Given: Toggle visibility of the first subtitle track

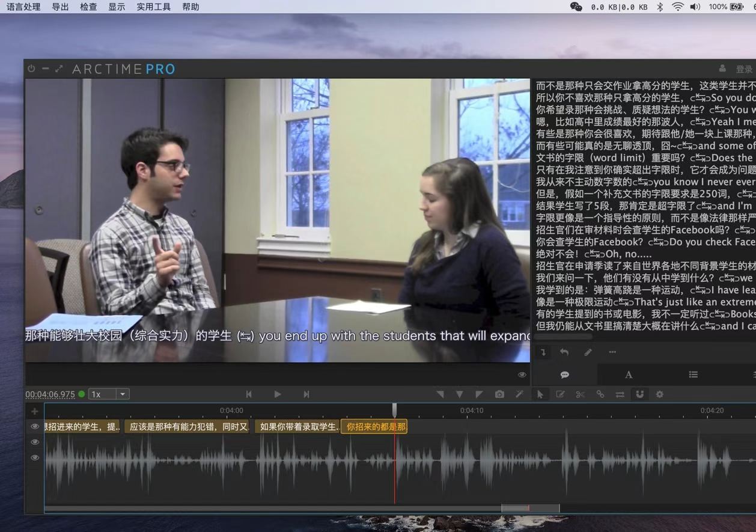Looking at the screenshot, I should tap(35, 427).
